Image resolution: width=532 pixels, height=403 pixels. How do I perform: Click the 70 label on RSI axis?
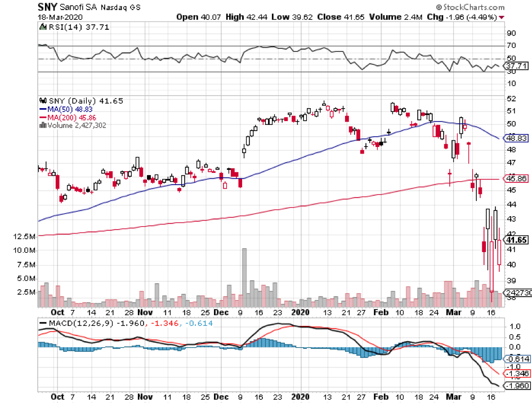pos(511,46)
